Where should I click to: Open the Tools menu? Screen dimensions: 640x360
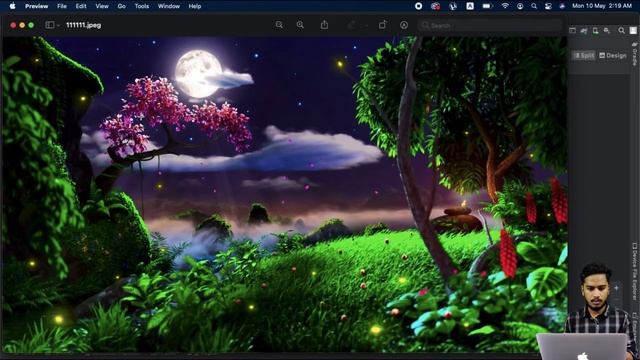click(142, 6)
